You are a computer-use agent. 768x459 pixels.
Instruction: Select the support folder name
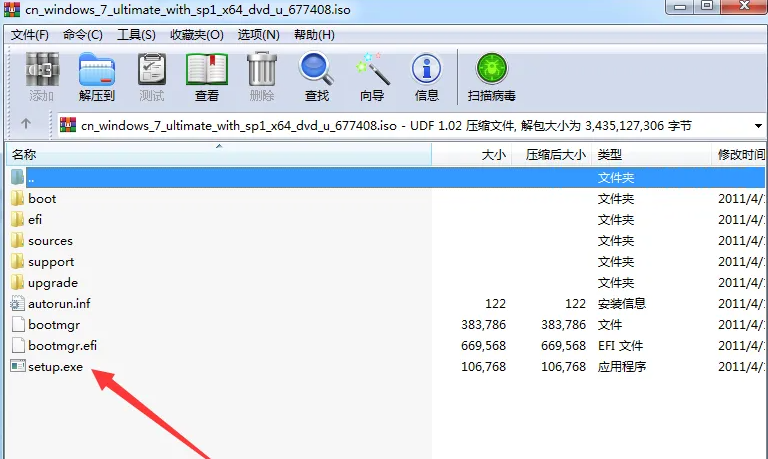51,262
